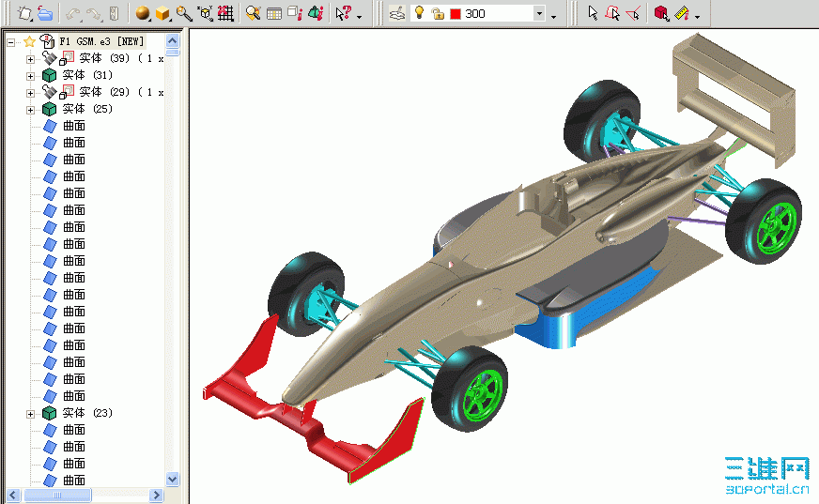The image size is (819, 504).
Task: Redo the last undone action
Action: (94, 13)
